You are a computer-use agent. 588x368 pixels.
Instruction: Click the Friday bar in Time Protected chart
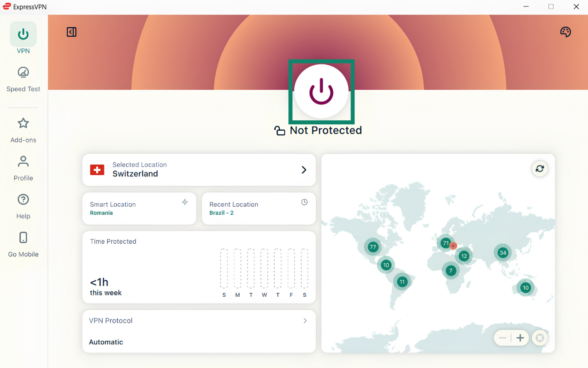pyautogui.click(x=291, y=268)
